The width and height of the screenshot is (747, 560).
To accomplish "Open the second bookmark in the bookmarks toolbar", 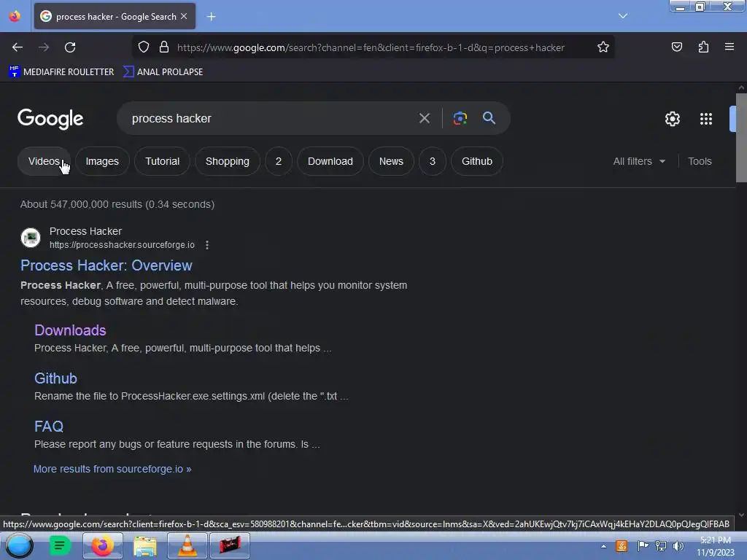I will [163, 72].
